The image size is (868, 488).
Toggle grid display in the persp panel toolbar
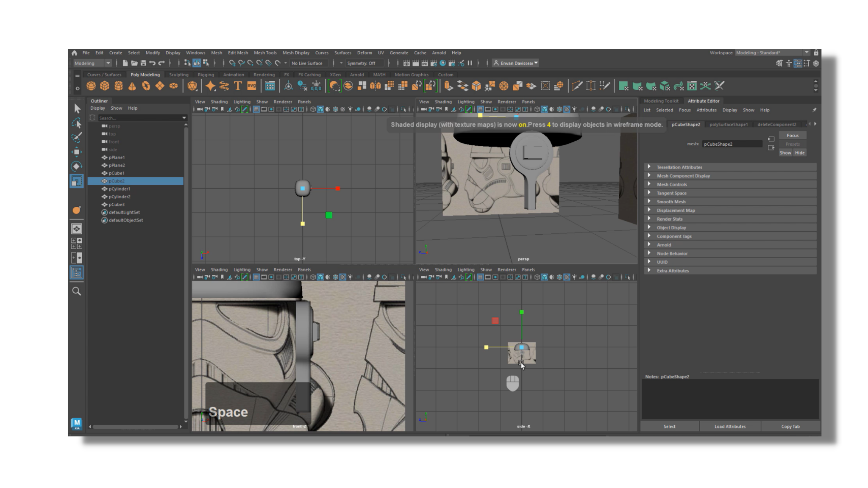pyautogui.click(x=480, y=109)
